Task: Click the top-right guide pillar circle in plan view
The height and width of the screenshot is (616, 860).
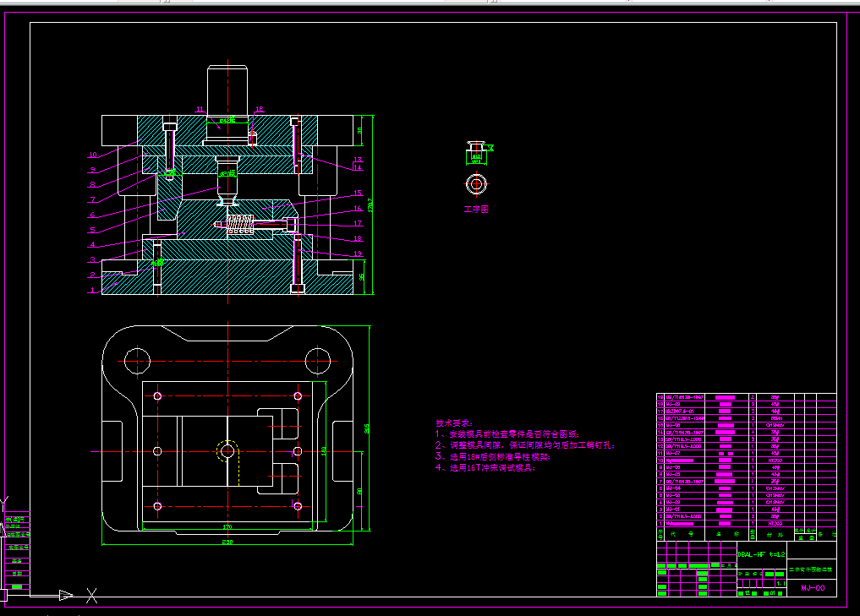Action: (318, 361)
